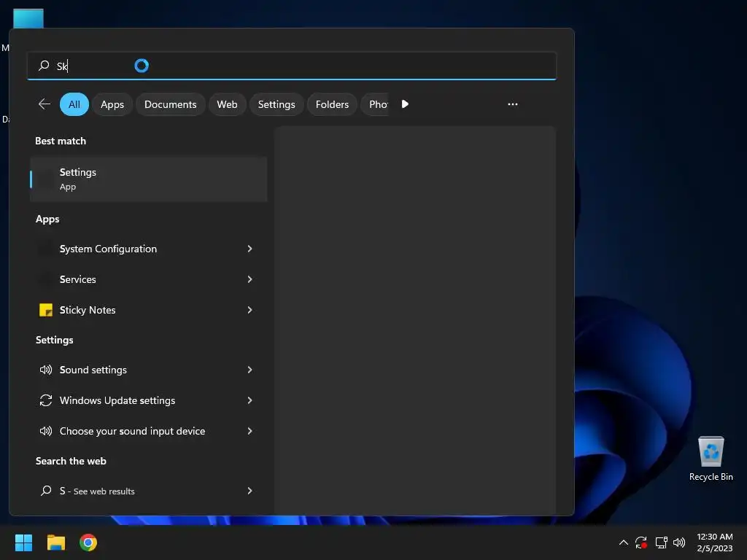Expand Services details chevron

pos(249,279)
